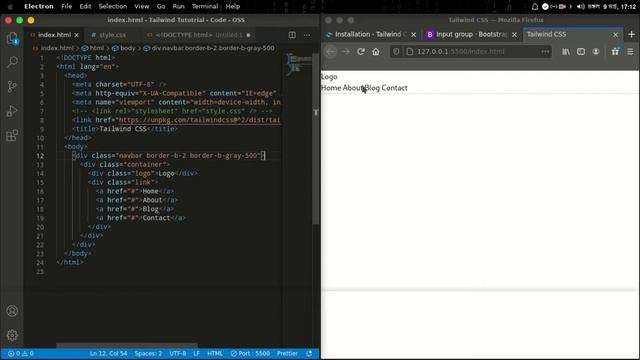
Task: Click Port : 5500 Live Server status
Action: coord(250,353)
